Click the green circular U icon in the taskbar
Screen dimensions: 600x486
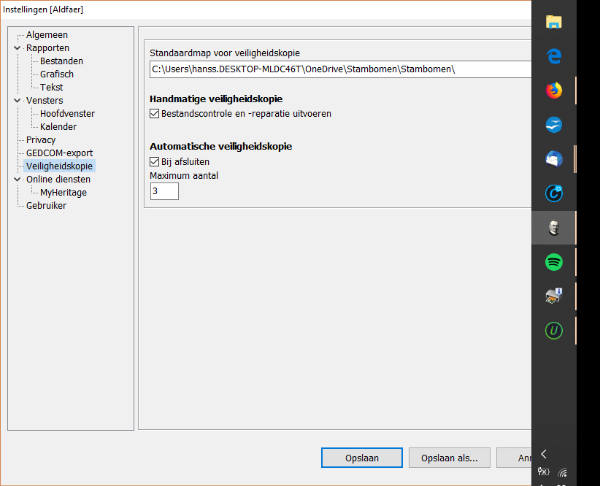554,329
